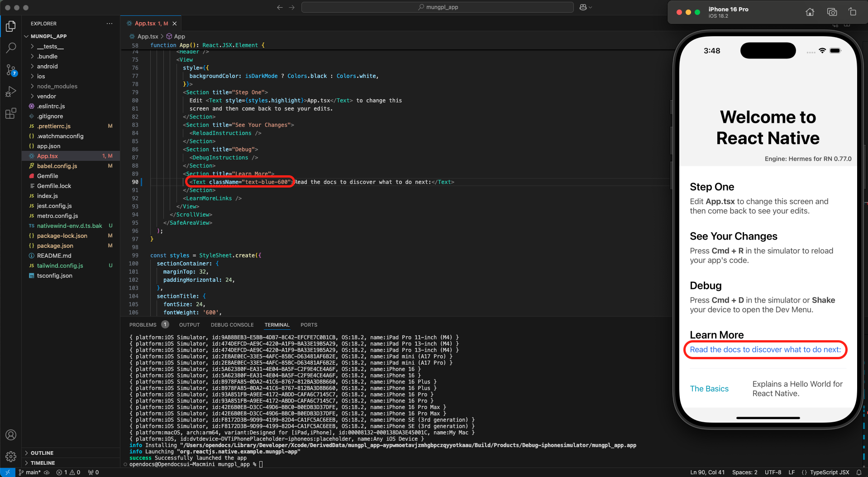
Task: Open remote window indicator in status bar
Action: 7,472
